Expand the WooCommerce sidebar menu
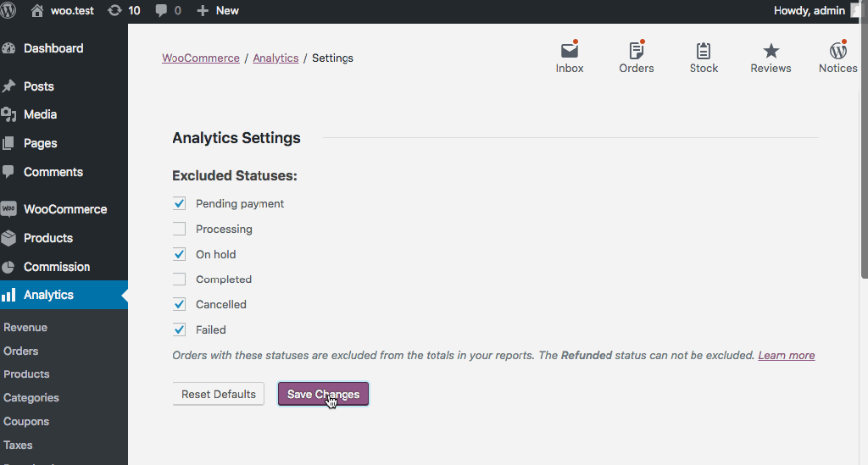The height and width of the screenshot is (465, 868). tap(64, 209)
